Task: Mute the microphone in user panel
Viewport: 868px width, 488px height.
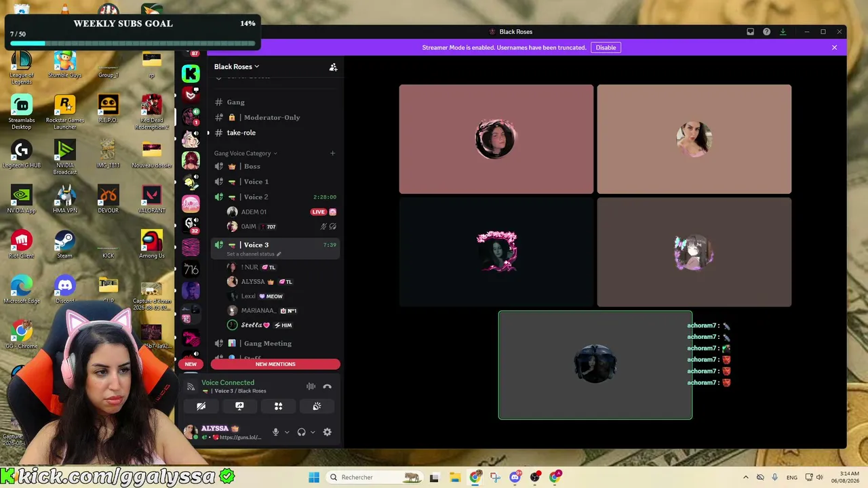Action: [275, 432]
